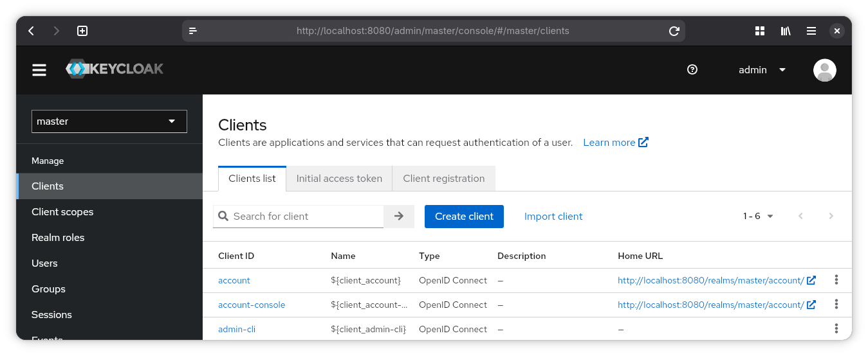Viewport: 868px width, 356px height.
Task: Expand the master realm selector
Action: 109,121
